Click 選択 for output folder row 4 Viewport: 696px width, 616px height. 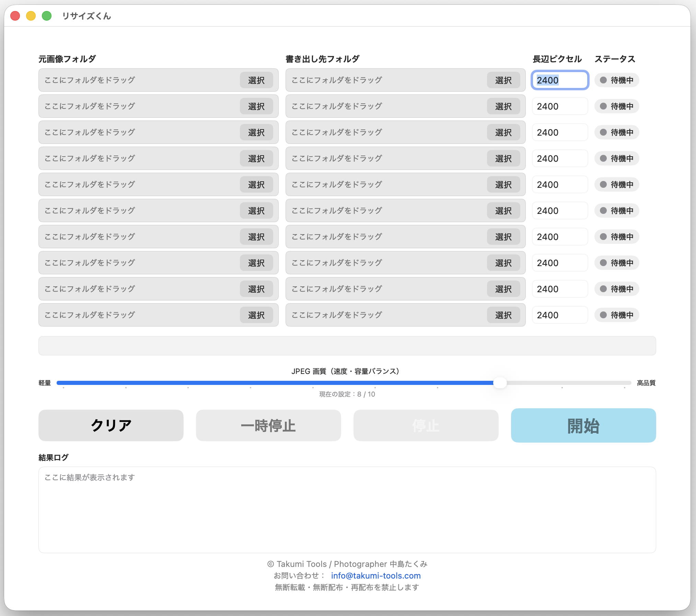[x=503, y=159]
